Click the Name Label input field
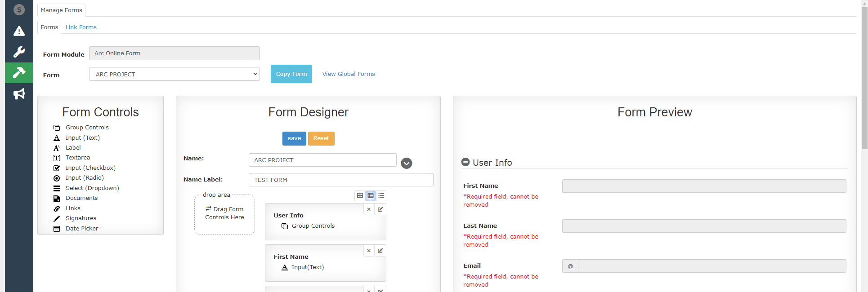The image size is (868, 292). pos(341,180)
